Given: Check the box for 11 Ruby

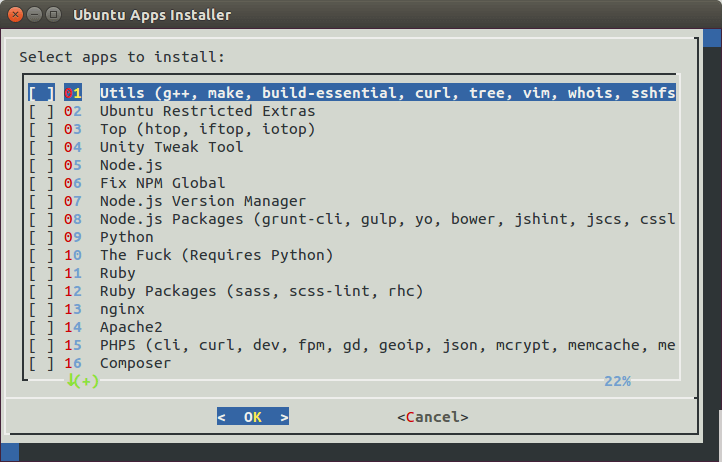Looking at the screenshot, I should (41, 273).
